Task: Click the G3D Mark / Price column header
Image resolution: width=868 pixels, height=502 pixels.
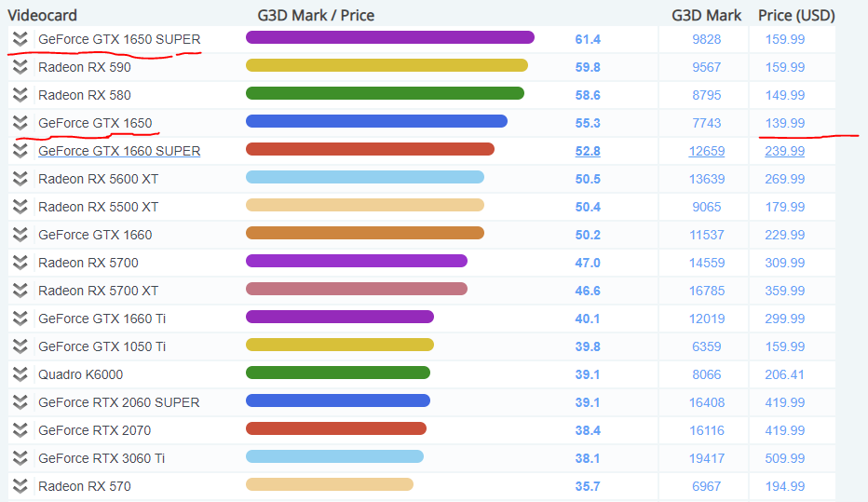Action: 316,16
